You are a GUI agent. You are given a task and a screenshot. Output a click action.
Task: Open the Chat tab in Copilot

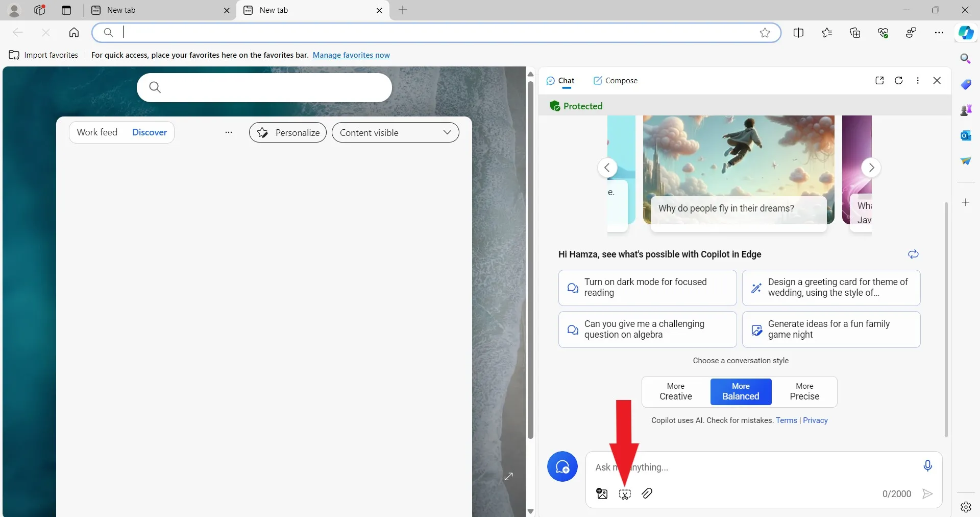pyautogui.click(x=560, y=80)
